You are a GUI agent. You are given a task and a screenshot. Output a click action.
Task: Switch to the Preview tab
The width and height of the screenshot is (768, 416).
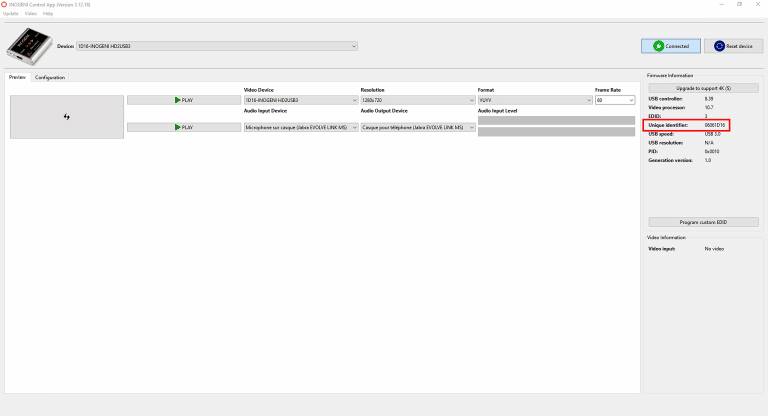[17, 77]
